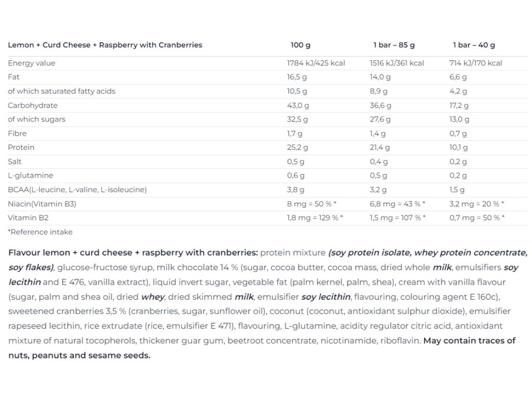Click the '25,2 g' protein value
Screen dimensions: 532x399
tap(298, 148)
